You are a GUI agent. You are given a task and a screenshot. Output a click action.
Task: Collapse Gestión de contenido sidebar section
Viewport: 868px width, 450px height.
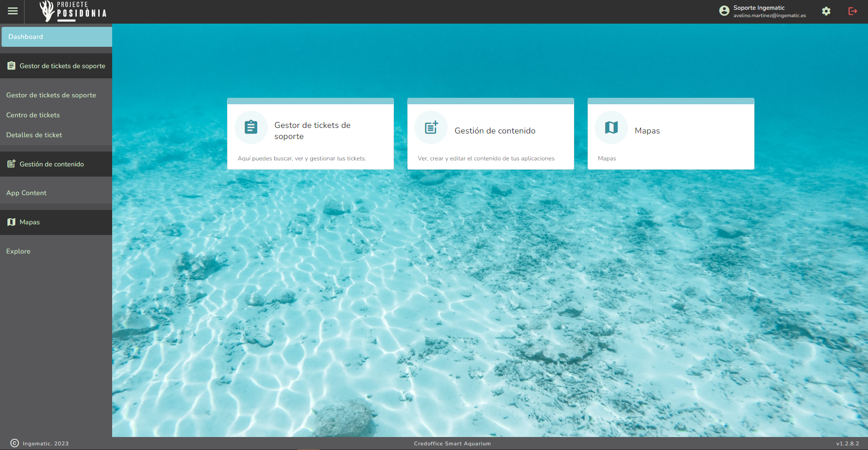click(x=56, y=164)
